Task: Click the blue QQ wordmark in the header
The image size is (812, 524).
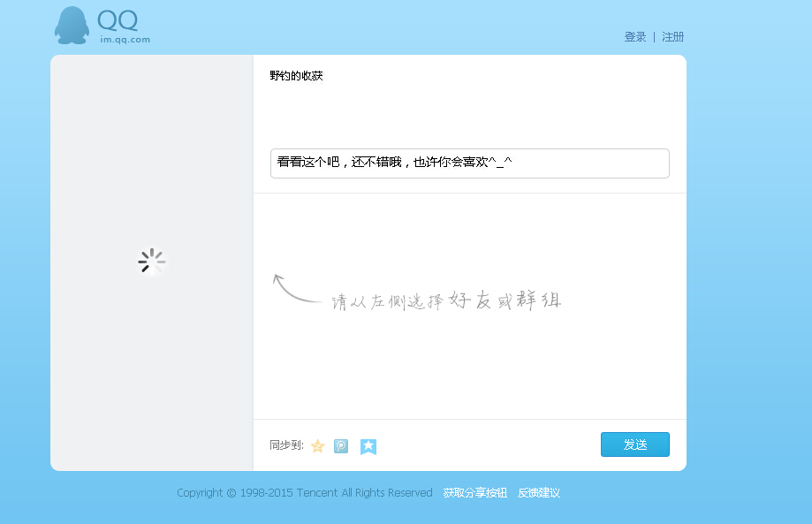Action: [x=118, y=22]
